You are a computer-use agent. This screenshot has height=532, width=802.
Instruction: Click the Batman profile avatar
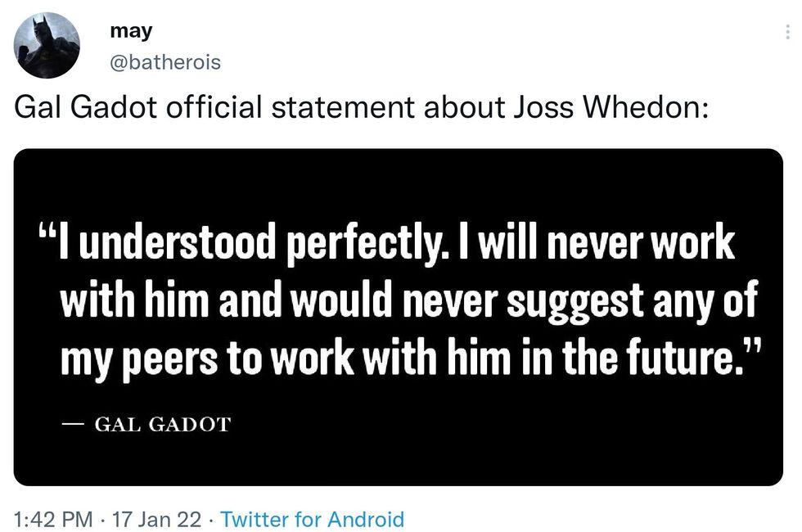[x=47, y=46]
